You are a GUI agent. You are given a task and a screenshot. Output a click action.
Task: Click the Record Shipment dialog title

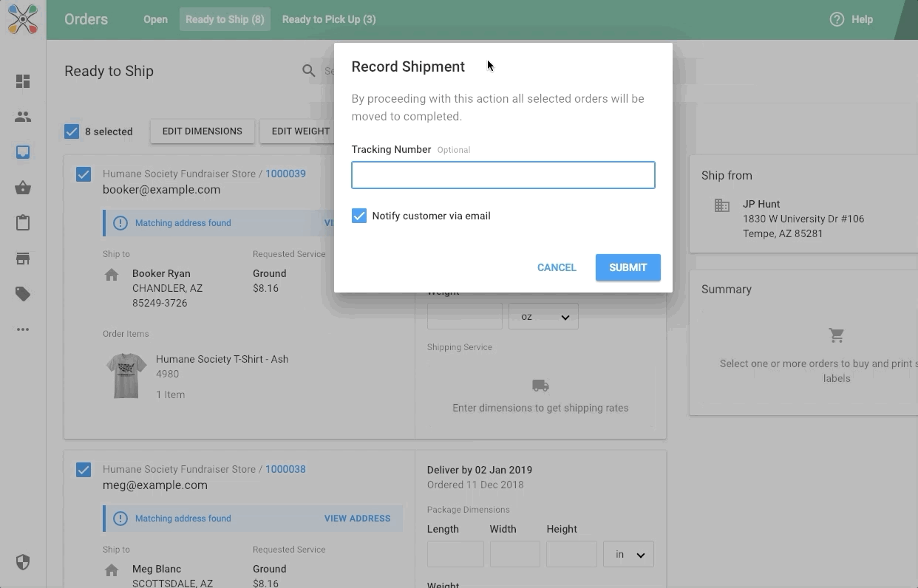click(x=408, y=66)
